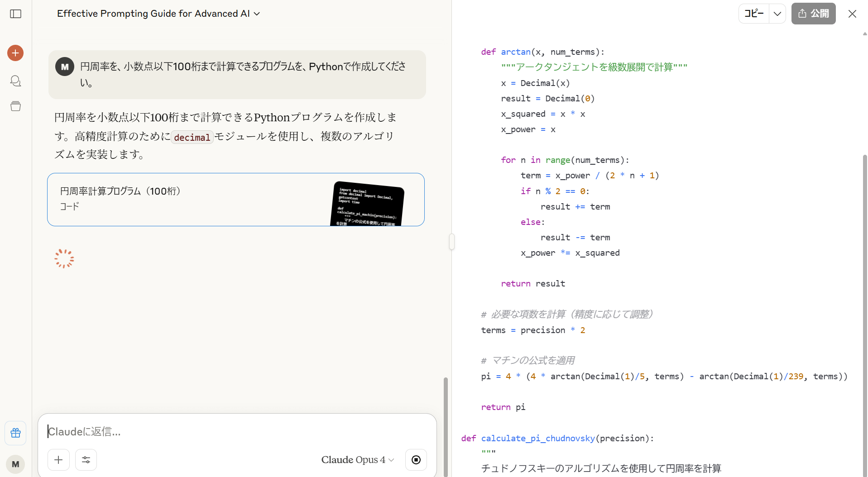Image resolution: width=868 pixels, height=477 pixels.
Task: Click the '# 必要な項数を計算' comment line
Action: [567, 315]
